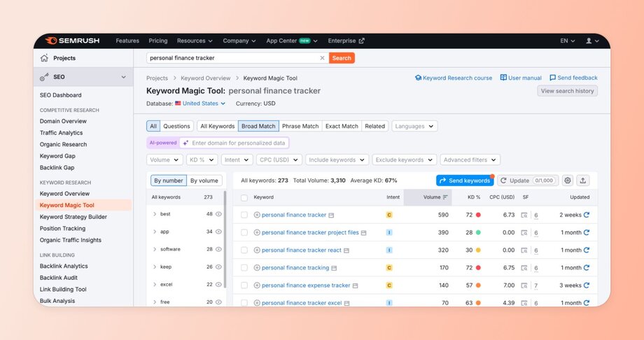Open the KD % filter dropdown
The width and height of the screenshot is (644, 340).
pos(202,160)
